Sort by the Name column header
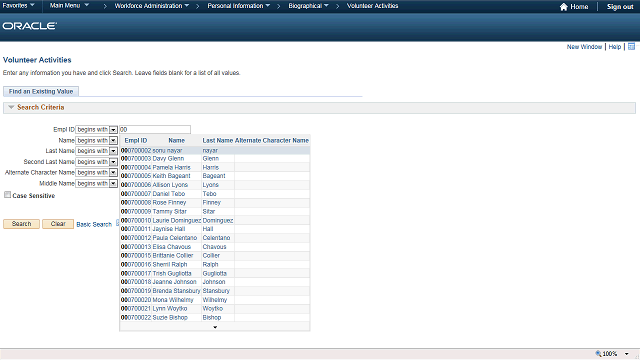 coord(176,140)
